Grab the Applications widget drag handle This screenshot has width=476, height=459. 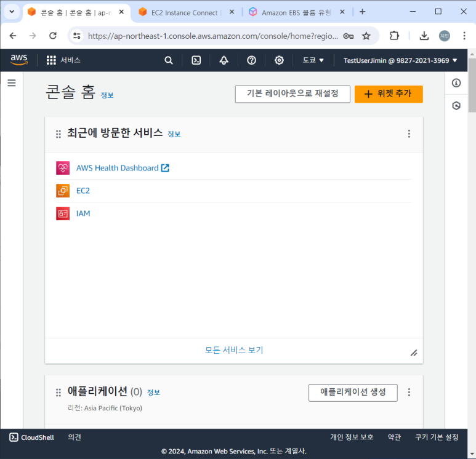tap(58, 393)
